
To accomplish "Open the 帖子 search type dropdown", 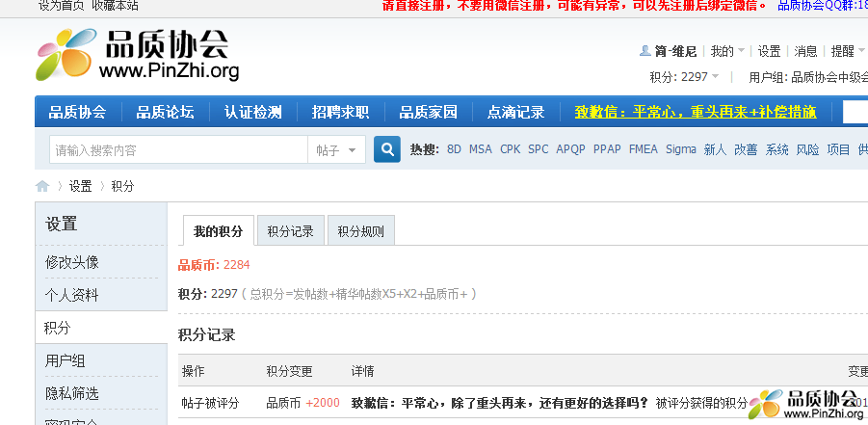I will 336,150.
